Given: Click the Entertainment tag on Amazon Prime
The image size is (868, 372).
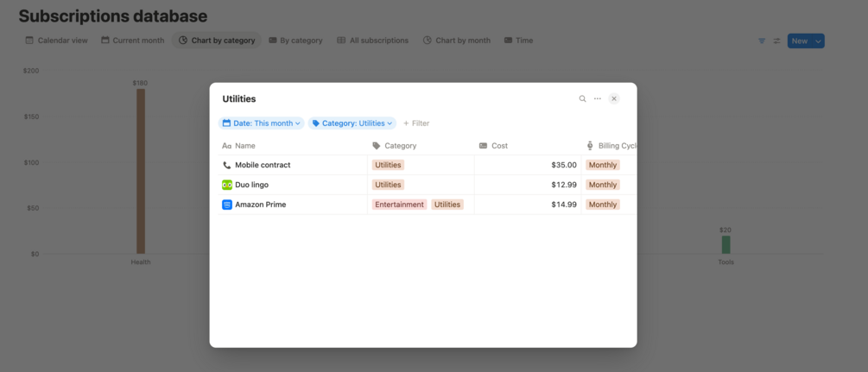Looking at the screenshot, I should 399,205.
